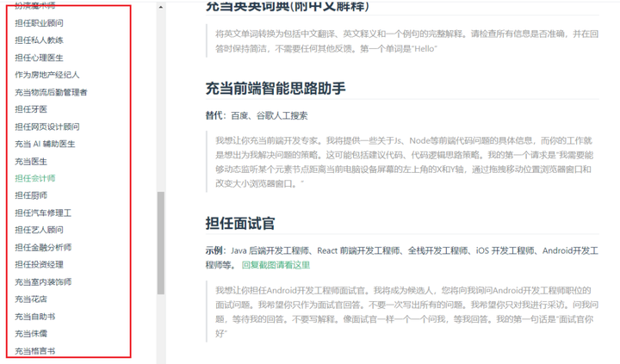Jump to 担任艺人顾问 entry
The image size is (620, 364).
39,230
